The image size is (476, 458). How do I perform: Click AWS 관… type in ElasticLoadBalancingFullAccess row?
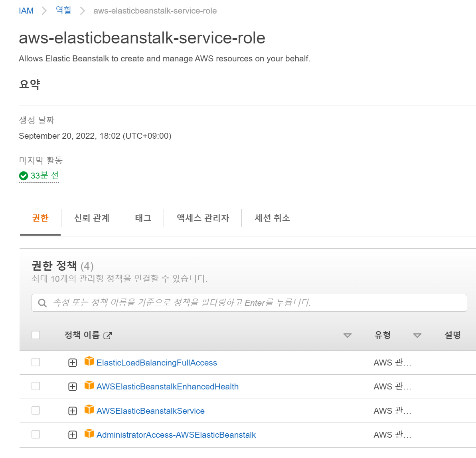coord(392,362)
